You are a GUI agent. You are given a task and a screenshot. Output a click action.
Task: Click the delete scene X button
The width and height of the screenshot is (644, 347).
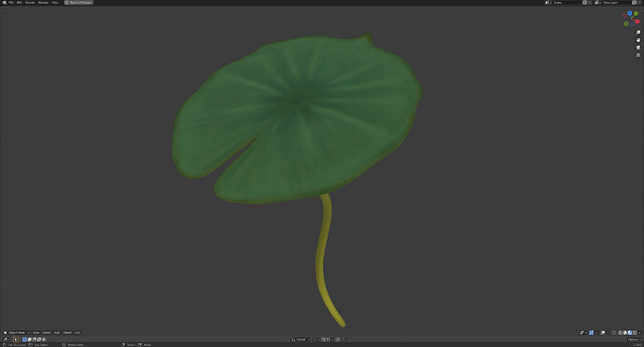tap(590, 3)
